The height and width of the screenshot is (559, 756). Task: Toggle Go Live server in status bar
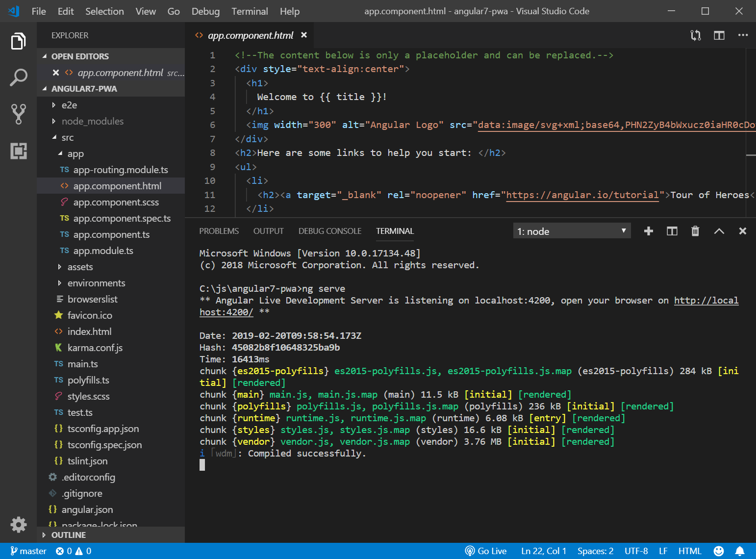(486, 551)
